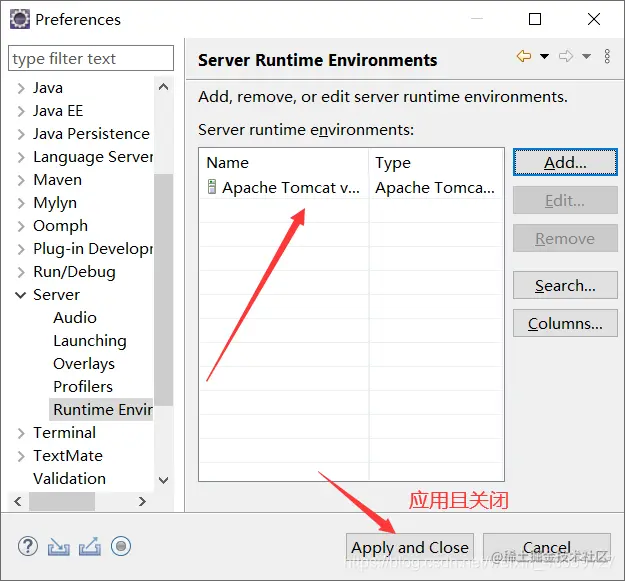Click the Search... button
The width and height of the screenshot is (625, 581).
[x=565, y=285]
